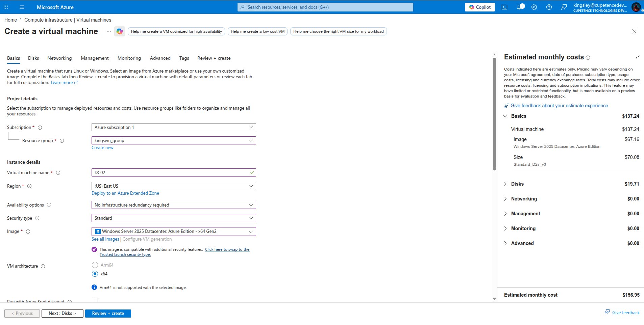644x325 pixels.
Task: Open the Help question mark icon
Action: (x=549, y=7)
